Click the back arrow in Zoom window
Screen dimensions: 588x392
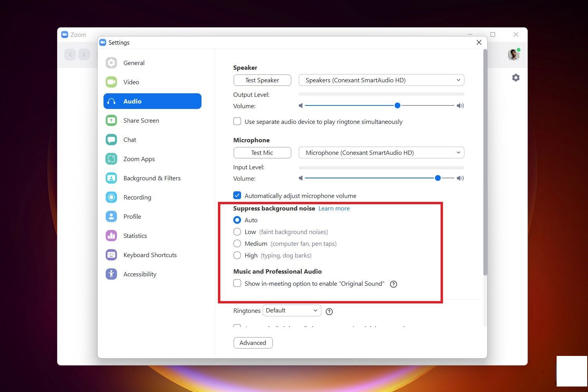70,54
